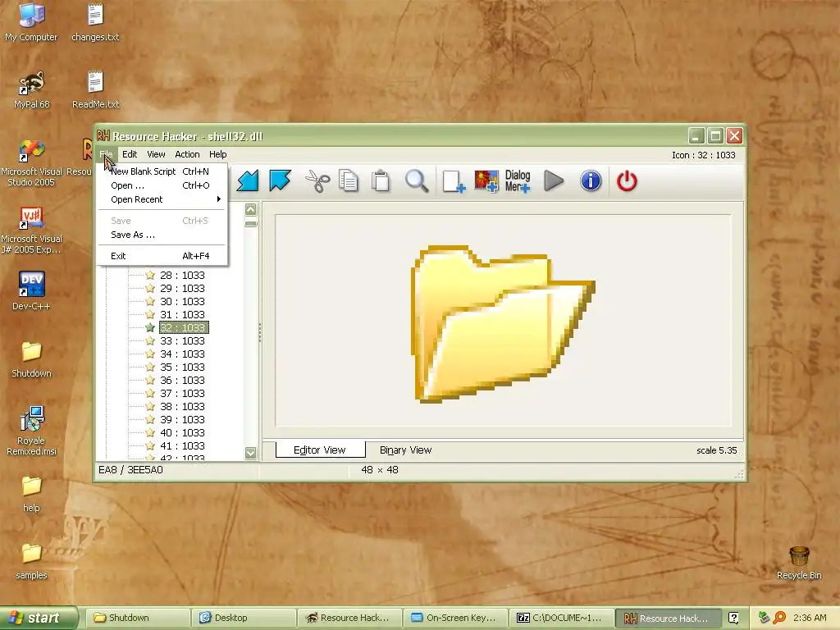
Task: Select tree item 40 : 1033
Action: tap(182, 433)
